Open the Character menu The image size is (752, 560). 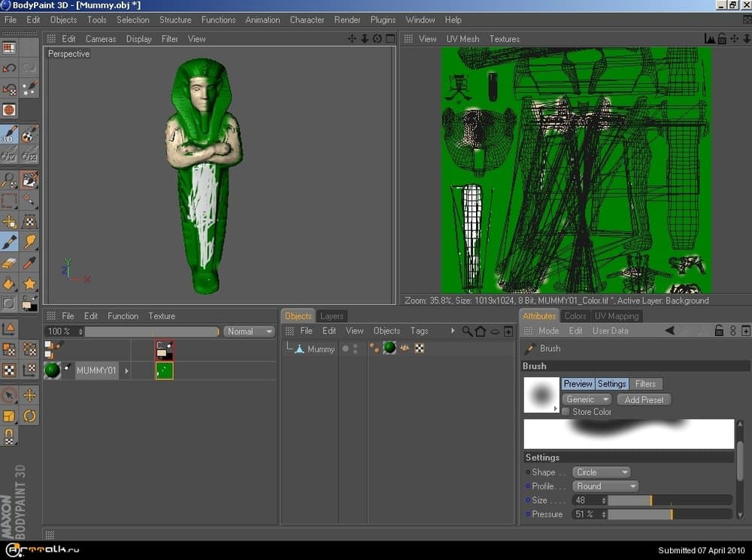(307, 20)
